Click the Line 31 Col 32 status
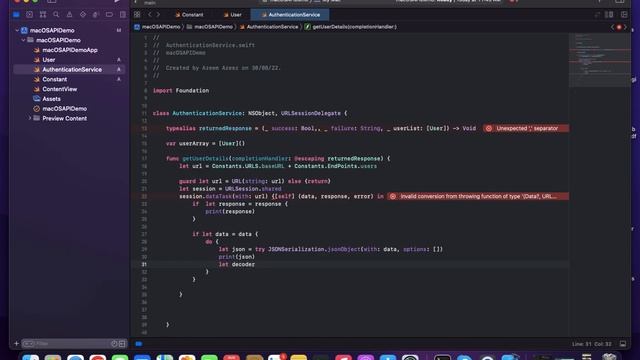 tap(591, 344)
